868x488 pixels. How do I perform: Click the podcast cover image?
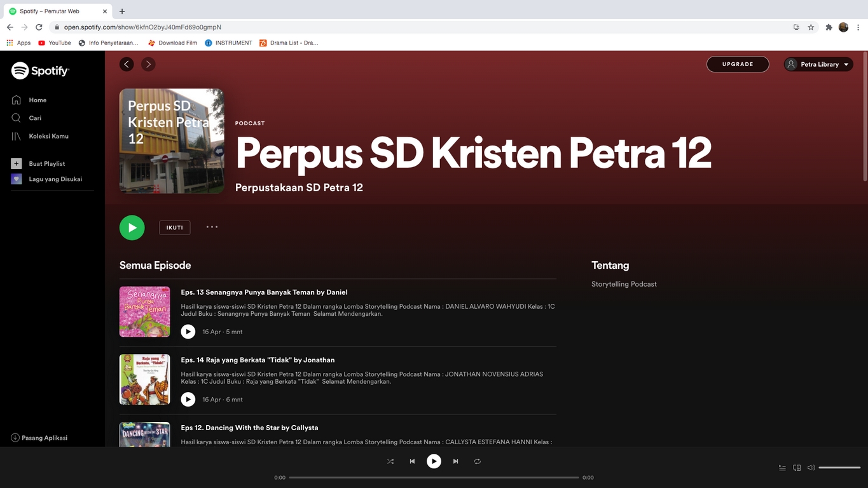(x=172, y=140)
